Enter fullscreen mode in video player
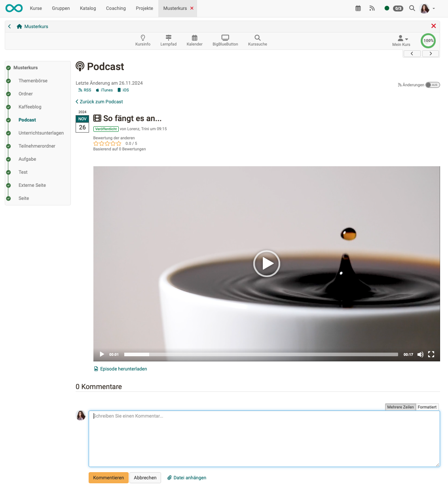 (x=431, y=355)
